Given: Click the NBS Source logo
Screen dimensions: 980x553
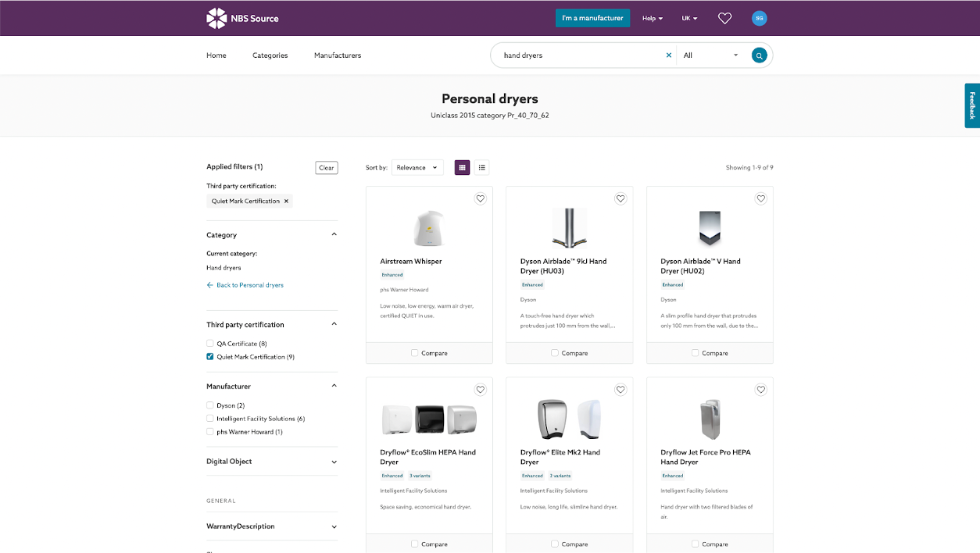Looking at the screenshot, I should click(x=242, y=18).
